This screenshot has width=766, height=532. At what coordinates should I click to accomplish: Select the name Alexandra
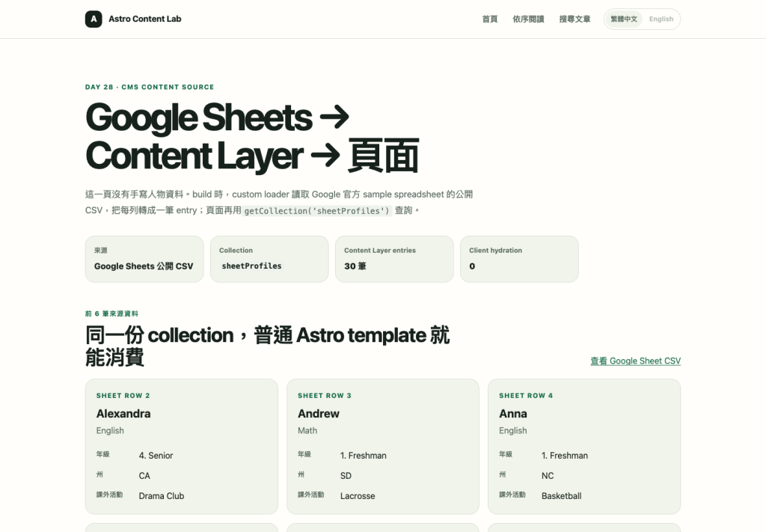pyautogui.click(x=123, y=414)
